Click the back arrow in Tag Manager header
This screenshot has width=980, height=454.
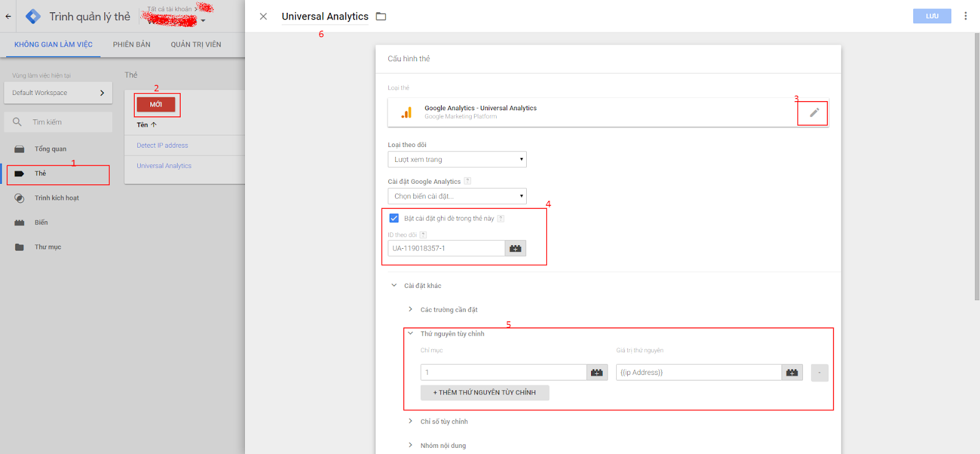[8, 17]
